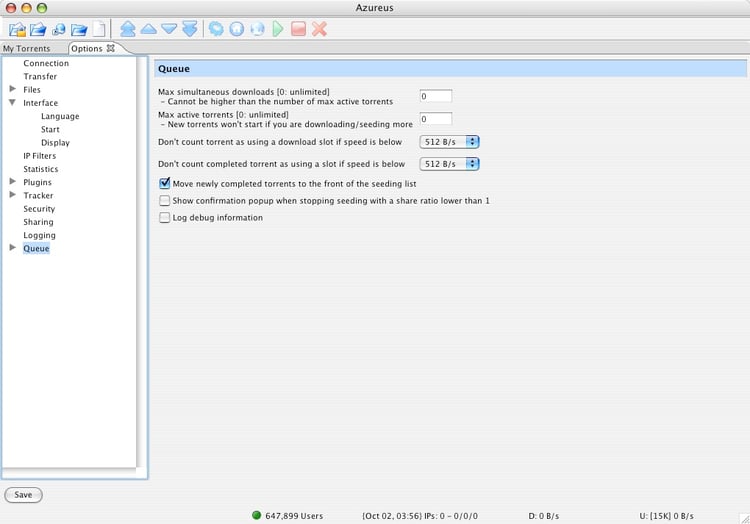Enable Log debug information checkbox
This screenshot has height=524, width=750.
point(165,218)
